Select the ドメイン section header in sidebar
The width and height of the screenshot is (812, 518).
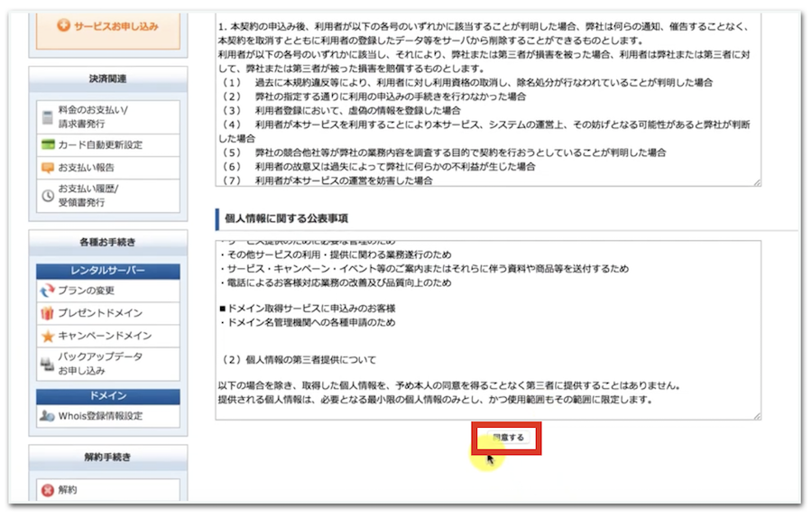108,395
